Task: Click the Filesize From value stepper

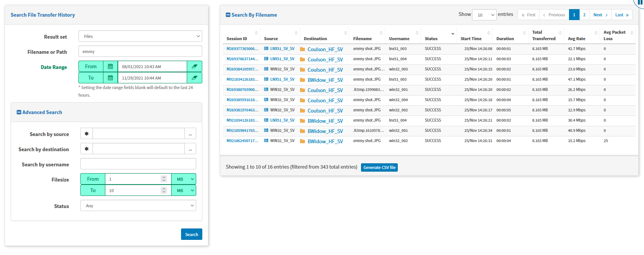Action: 164,179
